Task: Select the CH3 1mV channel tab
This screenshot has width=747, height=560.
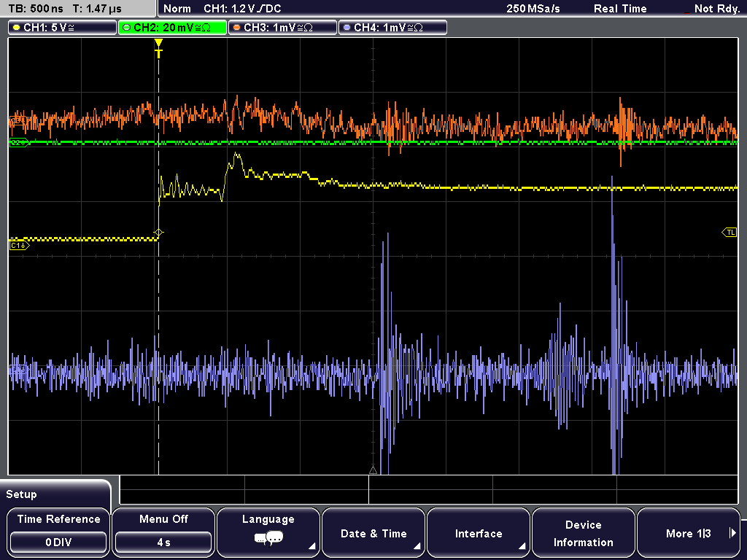Action: click(282, 28)
